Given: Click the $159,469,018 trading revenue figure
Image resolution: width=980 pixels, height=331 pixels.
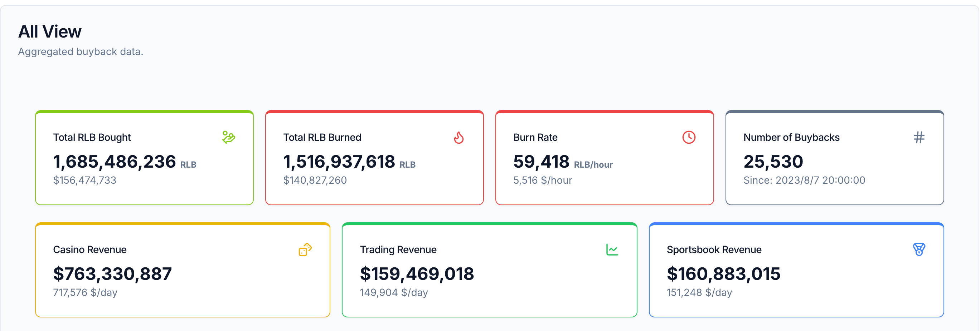Looking at the screenshot, I should (x=417, y=274).
